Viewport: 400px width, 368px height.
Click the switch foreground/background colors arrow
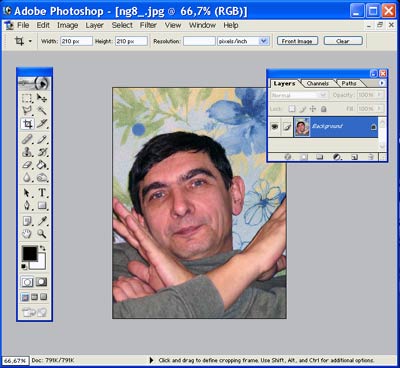click(42, 248)
